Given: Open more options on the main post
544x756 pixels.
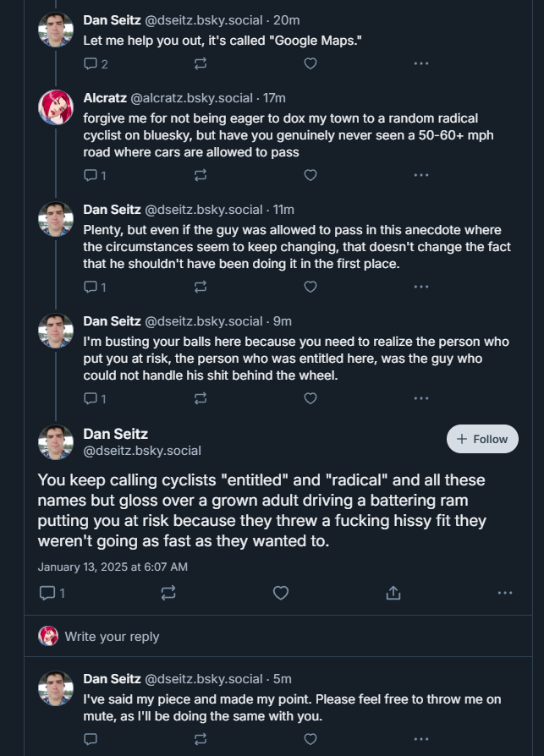Looking at the screenshot, I should (505, 593).
